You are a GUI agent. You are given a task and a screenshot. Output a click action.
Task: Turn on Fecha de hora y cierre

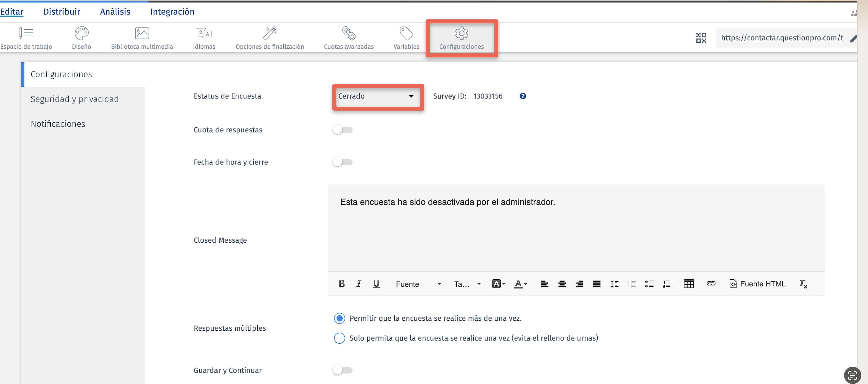pyautogui.click(x=342, y=162)
